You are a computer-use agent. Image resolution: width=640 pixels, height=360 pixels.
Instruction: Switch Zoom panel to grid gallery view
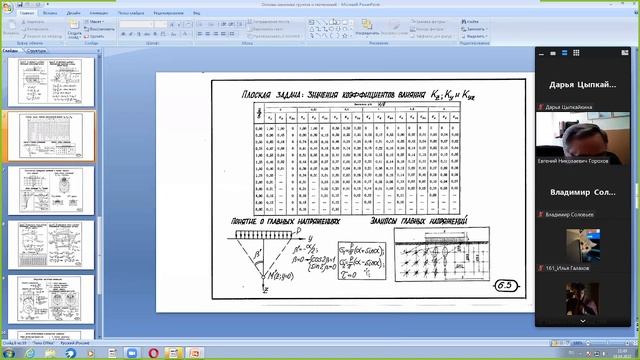576,53
